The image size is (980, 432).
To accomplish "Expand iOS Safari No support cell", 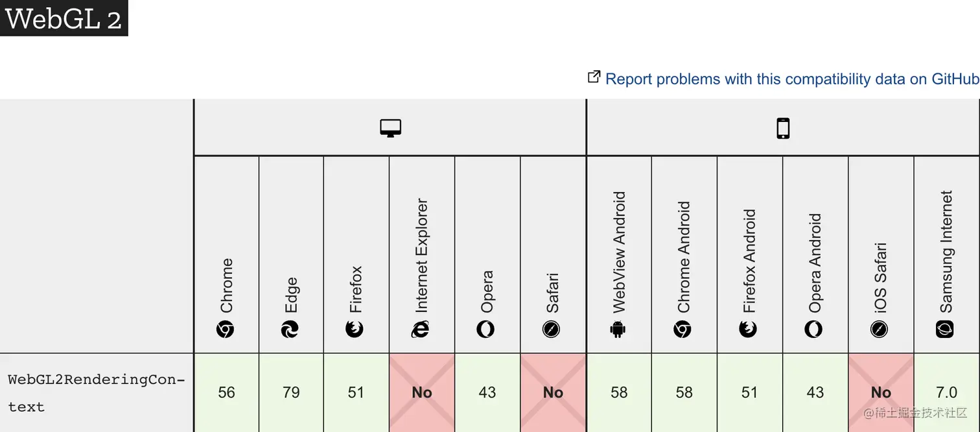I will pyautogui.click(x=881, y=392).
